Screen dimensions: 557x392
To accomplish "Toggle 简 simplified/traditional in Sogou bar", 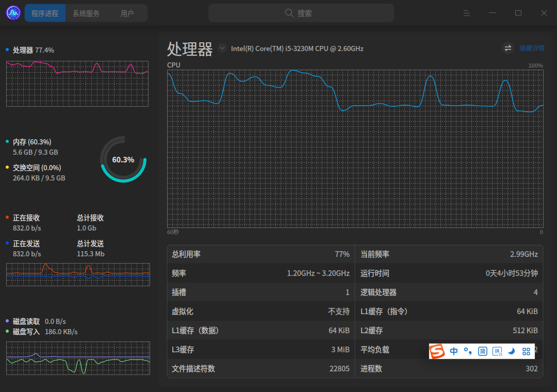I will 482,351.
